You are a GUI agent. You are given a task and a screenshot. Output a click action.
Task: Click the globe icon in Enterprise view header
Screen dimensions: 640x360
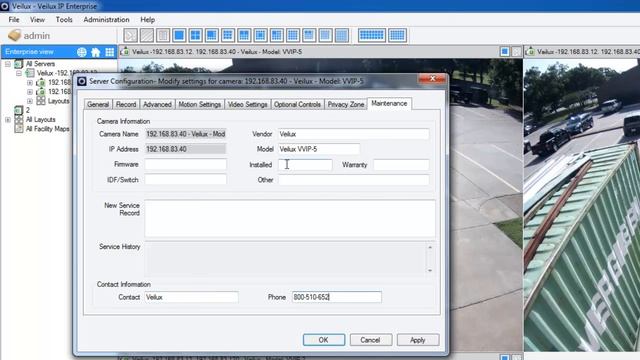coord(82,52)
